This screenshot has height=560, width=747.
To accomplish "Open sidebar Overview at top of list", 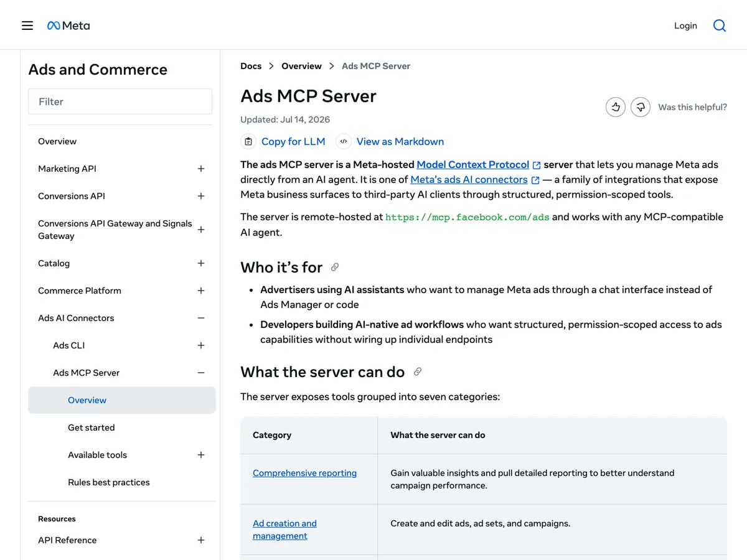I will 57,141.
